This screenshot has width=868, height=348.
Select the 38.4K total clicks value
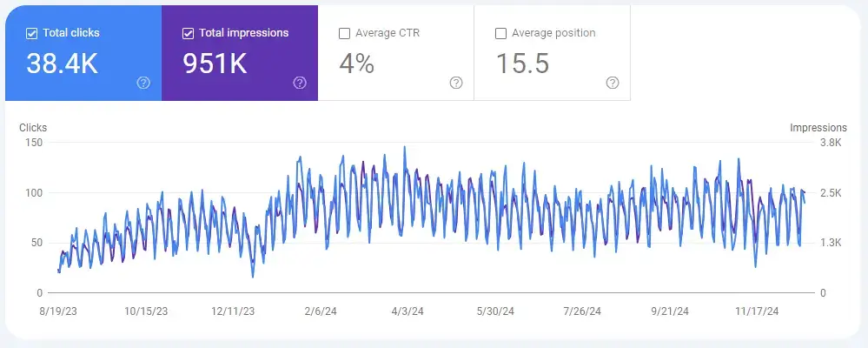coord(63,64)
